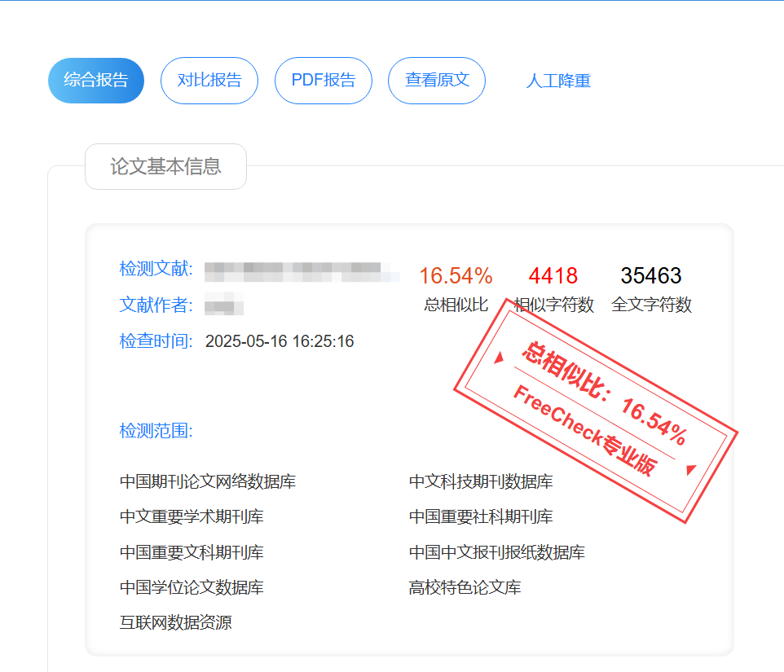Switch to the 综合报告 tab
The height and width of the screenshot is (672, 784).
tap(95, 81)
